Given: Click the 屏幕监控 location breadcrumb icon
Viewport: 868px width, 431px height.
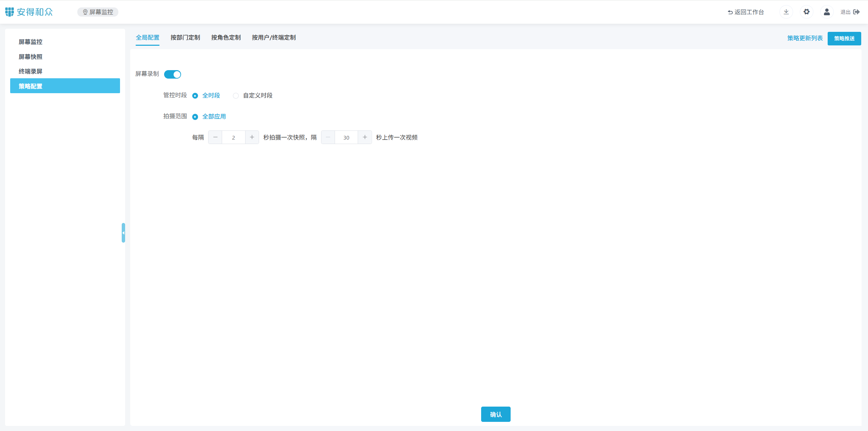Looking at the screenshot, I should point(85,12).
